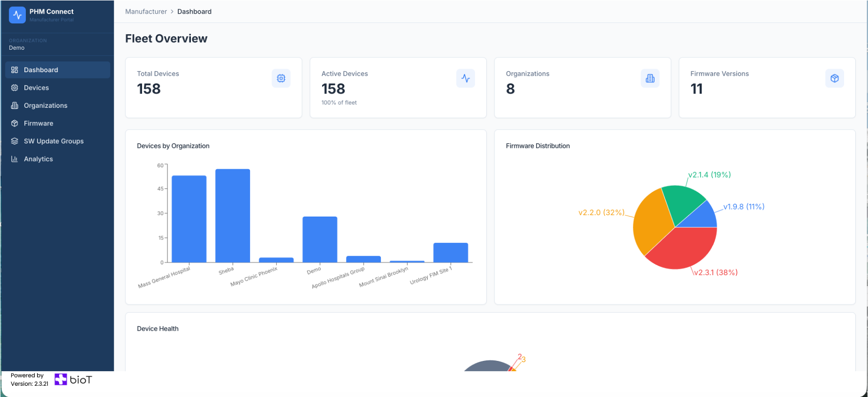Viewport: 868px width, 397px height.
Task: Click the Demo bar in chart
Action: [320, 239]
